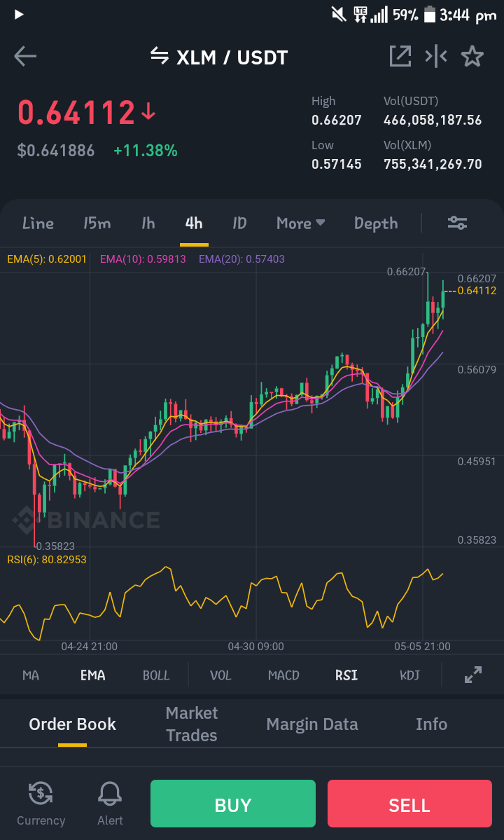
Task: Select the Depth chart view
Action: click(x=376, y=223)
